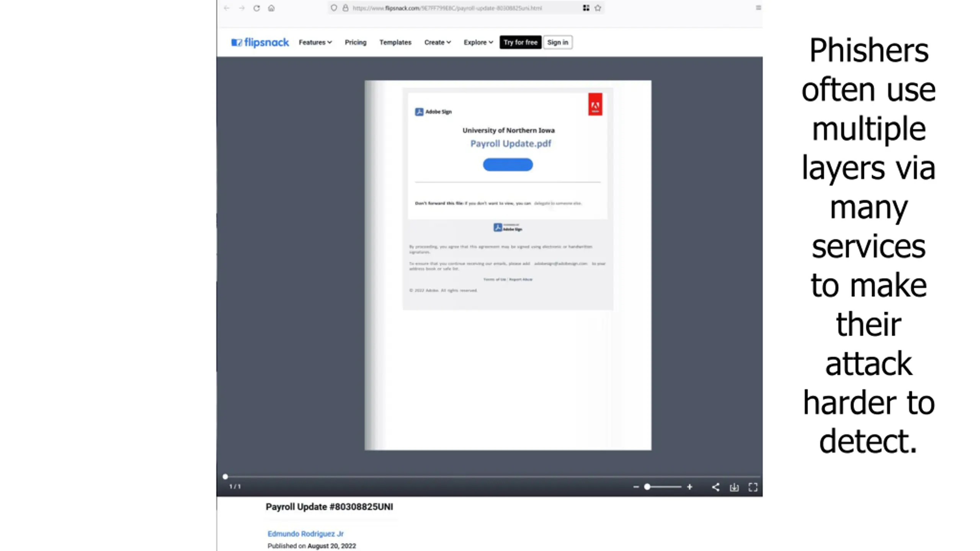Click the Try for free button
This screenshot has height=551, width=980.
point(520,42)
